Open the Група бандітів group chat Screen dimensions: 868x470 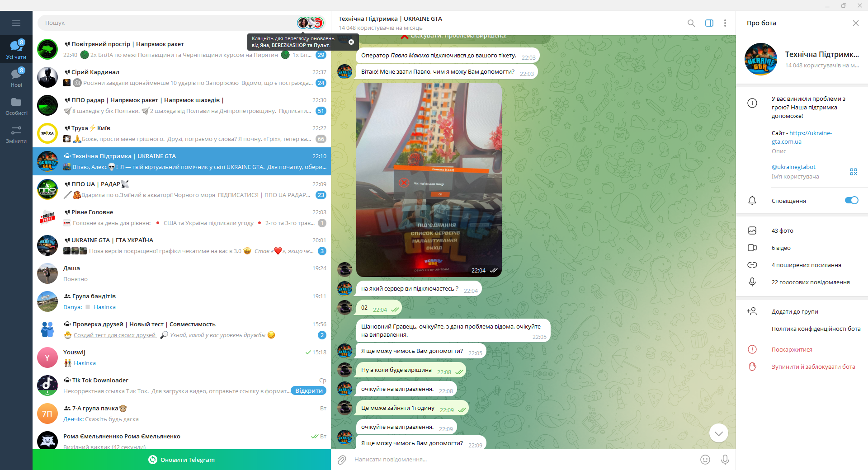(x=182, y=301)
